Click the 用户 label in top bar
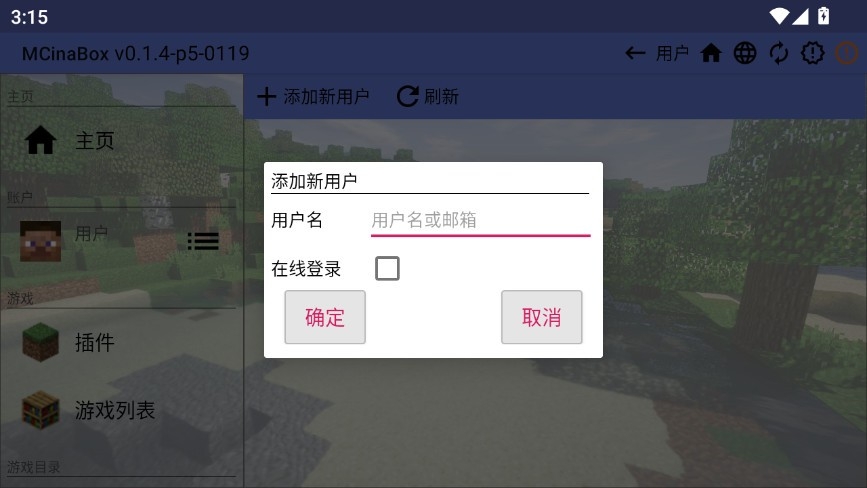The width and height of the screenshot is (867, 488). [672, 54]
